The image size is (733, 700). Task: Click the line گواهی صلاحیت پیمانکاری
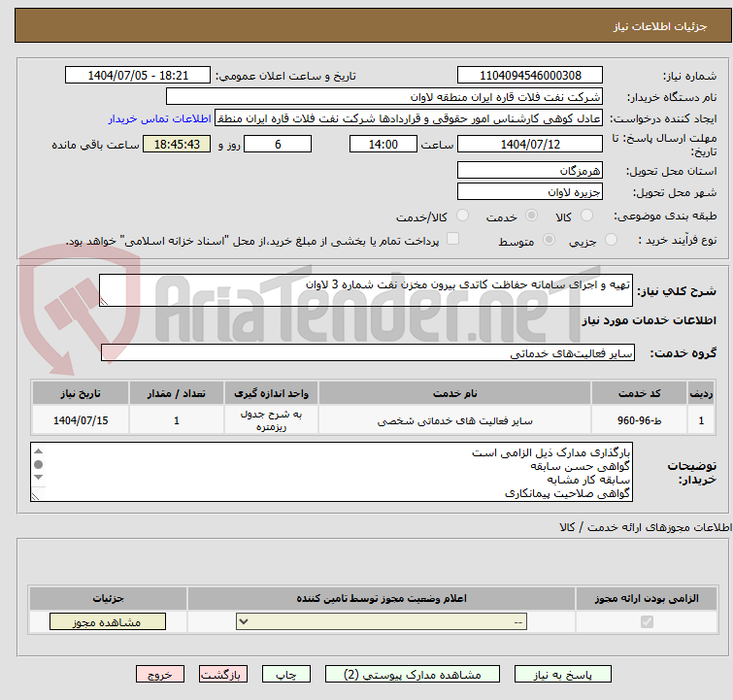(568, 493)
